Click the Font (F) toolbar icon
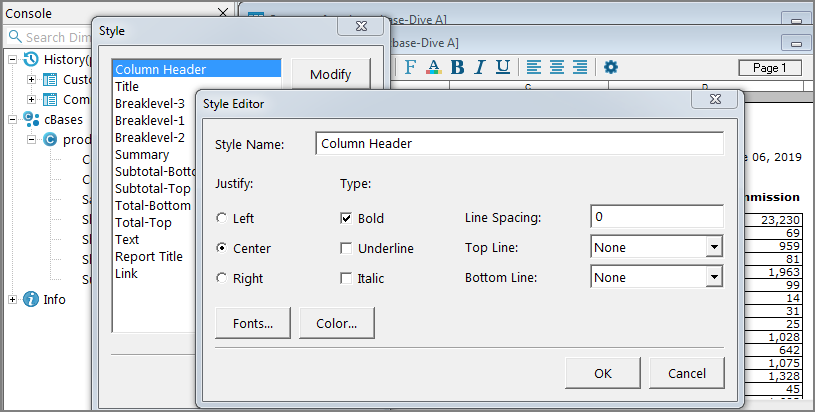815x412 pixels. pyautogui.click(x=410, y=67)
